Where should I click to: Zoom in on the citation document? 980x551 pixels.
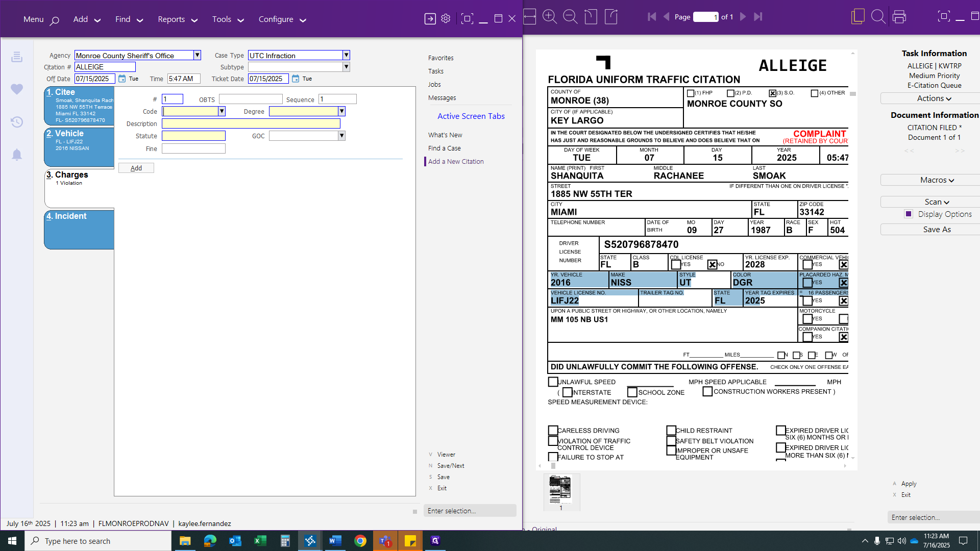550,17
